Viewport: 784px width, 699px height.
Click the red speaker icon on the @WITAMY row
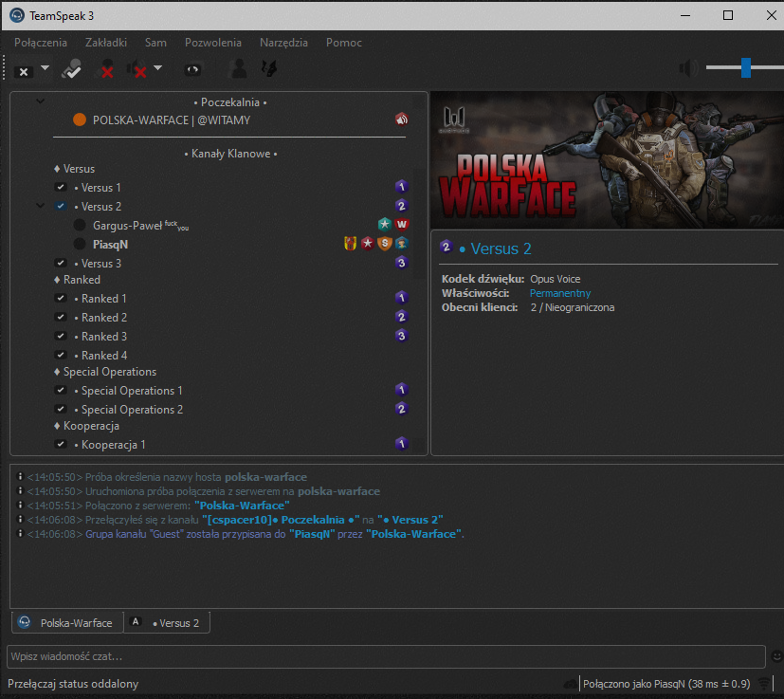click(x=402, y=120)
